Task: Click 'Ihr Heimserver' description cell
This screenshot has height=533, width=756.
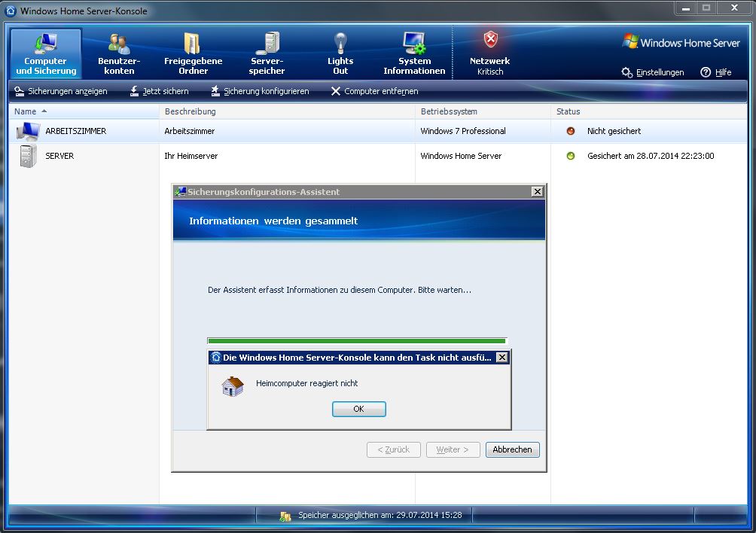Action: click(191, 156)
